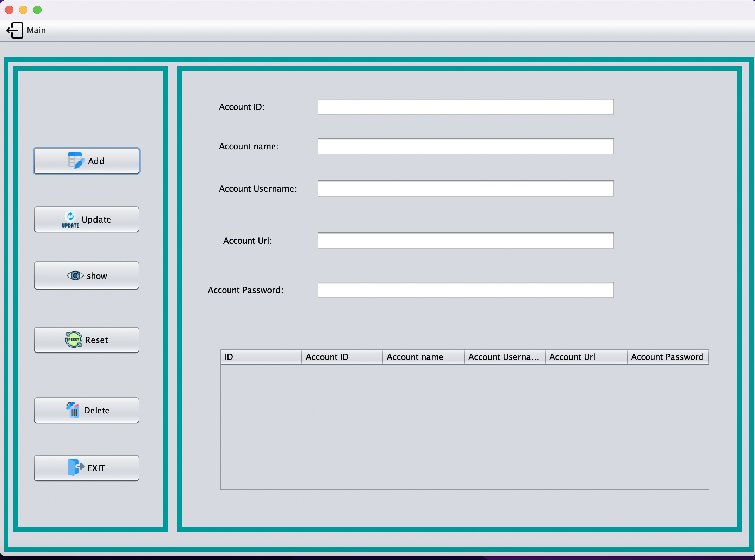Click the Reset button
The height and width of the screenshot is (560, 755).
click(x=87, y=340)
